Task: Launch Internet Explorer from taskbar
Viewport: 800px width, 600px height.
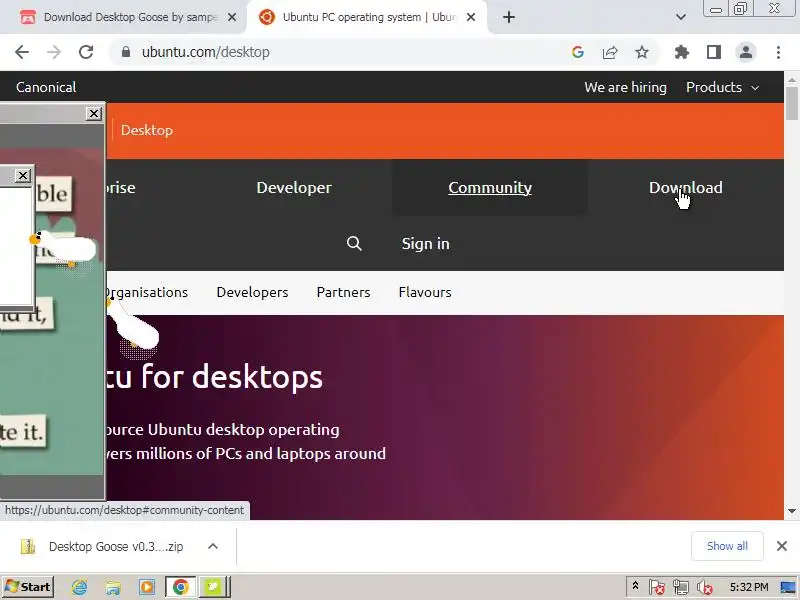Action: 80,587
